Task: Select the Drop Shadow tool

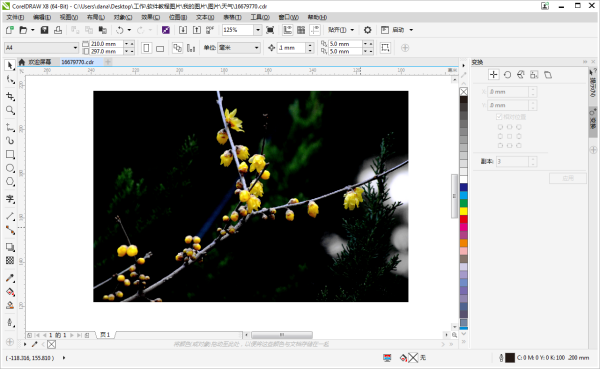Action: [x=10, y=247]
